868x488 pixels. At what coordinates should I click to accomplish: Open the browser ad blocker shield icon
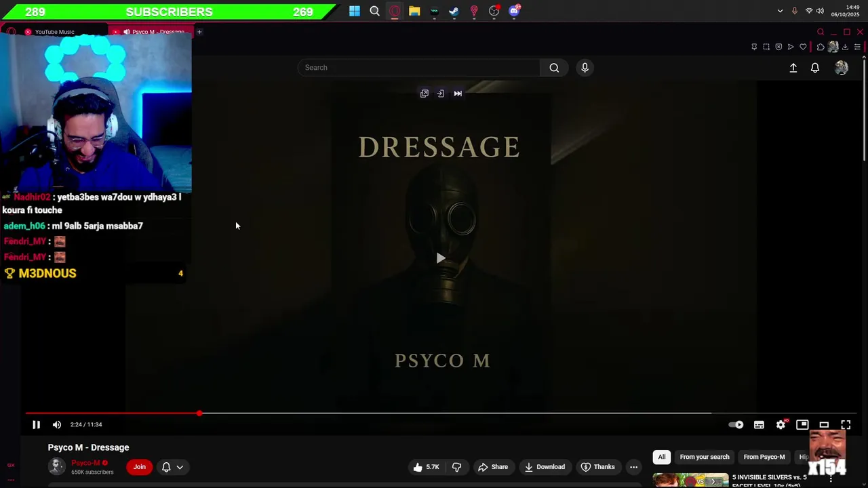[778, 47]
